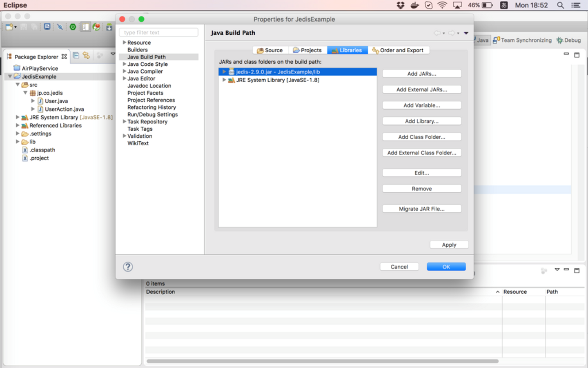Maximize the editor area panel
The height and width of the screenshot is (368, 588).
577,55
